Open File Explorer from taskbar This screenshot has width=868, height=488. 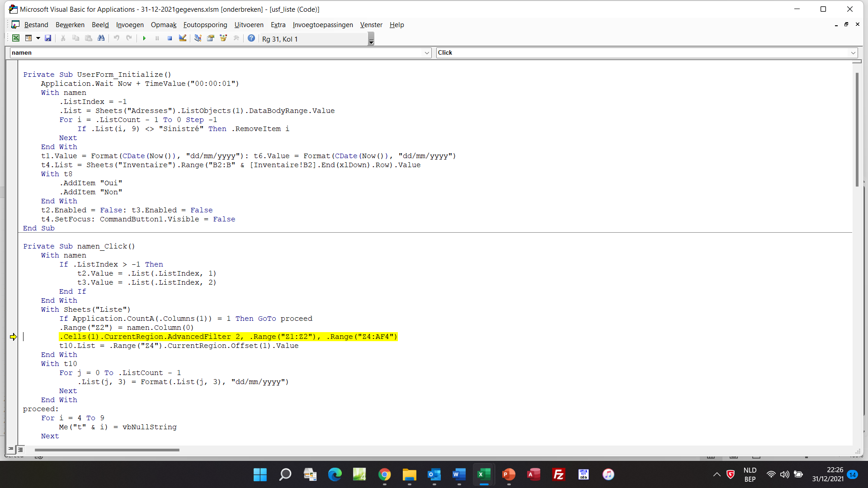pyautogui.click(x=410, y=474)
